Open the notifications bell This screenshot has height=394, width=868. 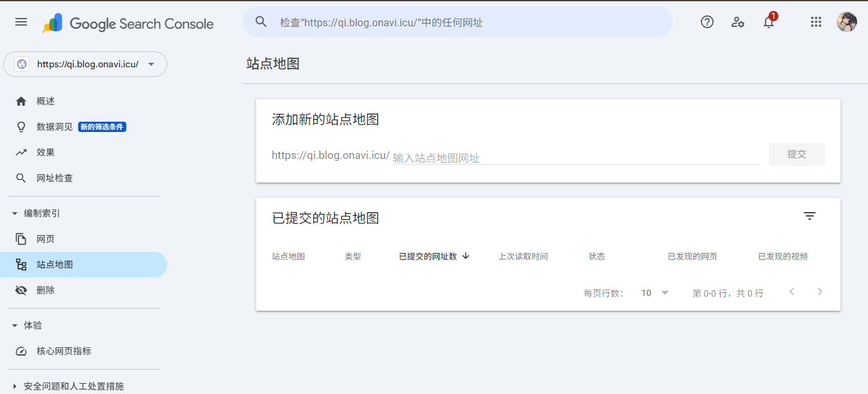coord(769,22)
